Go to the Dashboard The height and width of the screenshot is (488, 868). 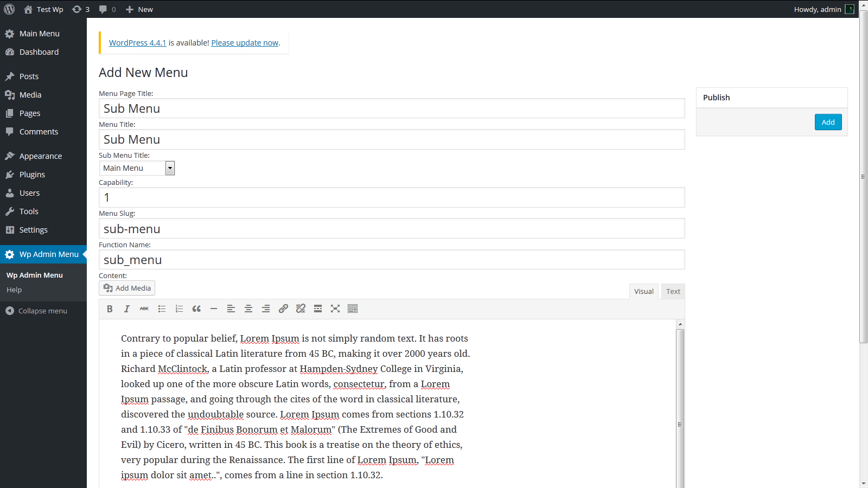tap(43, 52)
